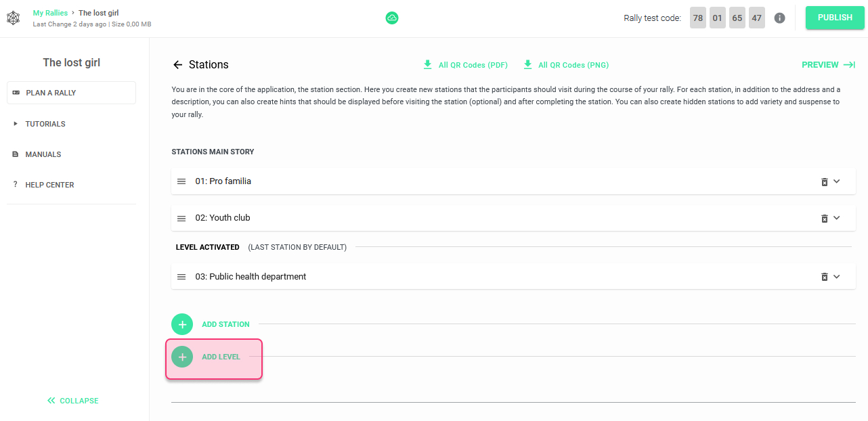868x421 pixels.
Task: Delete the 02: Youth club station
Action: (824, 218)
